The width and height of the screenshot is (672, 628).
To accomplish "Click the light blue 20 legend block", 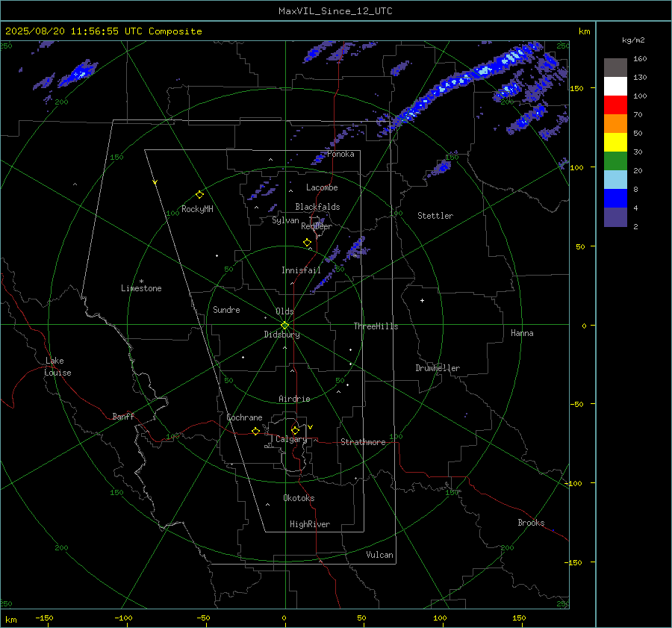I will (615, 180).
